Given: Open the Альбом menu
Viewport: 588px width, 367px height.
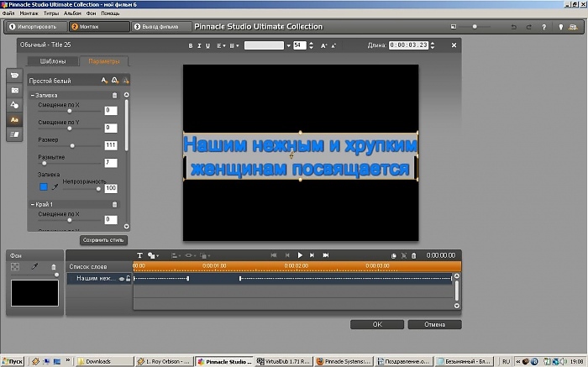Looking at the screenshot, I should pyautogui.click(x=72, y=13).
